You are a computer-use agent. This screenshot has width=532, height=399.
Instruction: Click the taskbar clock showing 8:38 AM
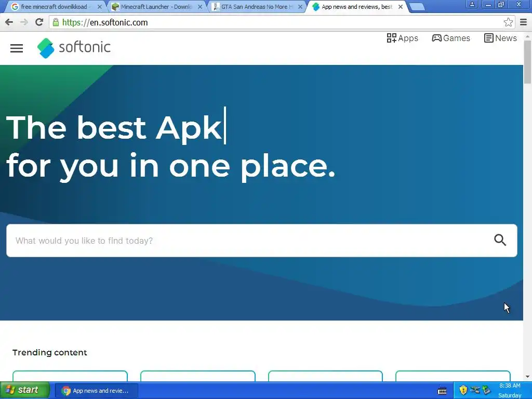[510, 386]
